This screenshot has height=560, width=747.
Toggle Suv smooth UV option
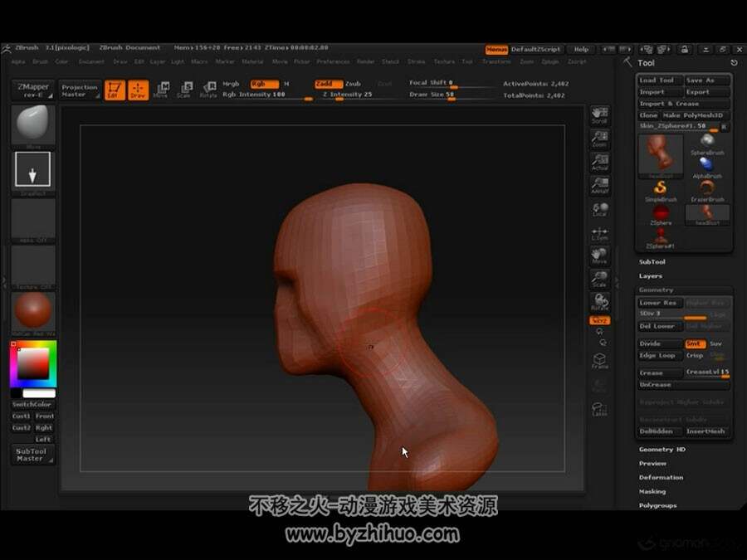pyautogui.click(x=716, y=343)
